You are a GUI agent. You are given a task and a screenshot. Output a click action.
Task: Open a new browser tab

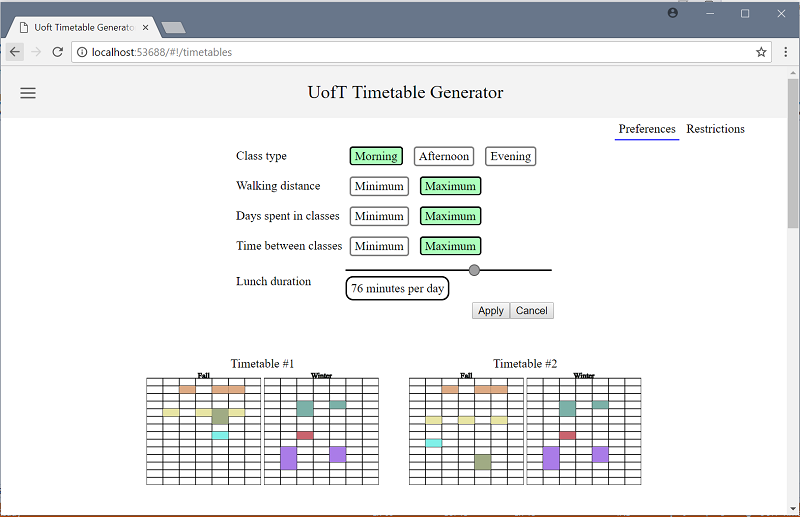pyautogui.click(x=173, y=28)
